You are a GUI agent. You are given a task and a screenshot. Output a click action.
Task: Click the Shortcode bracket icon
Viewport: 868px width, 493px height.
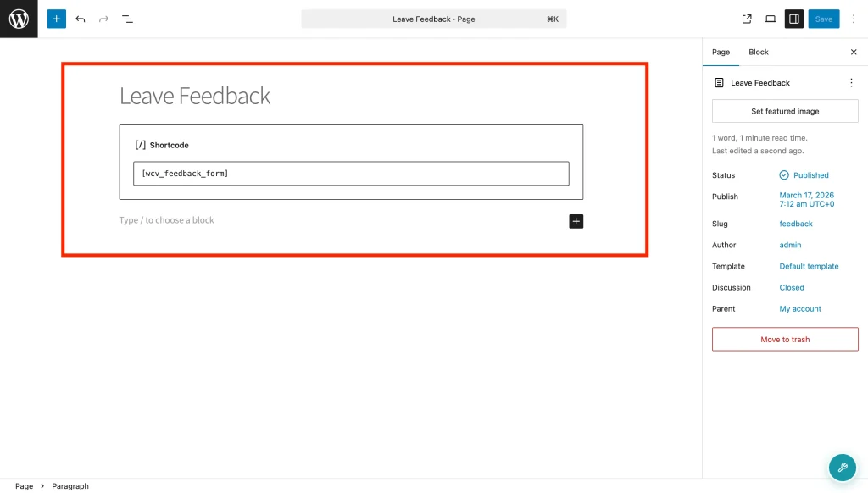coord(141,145)
